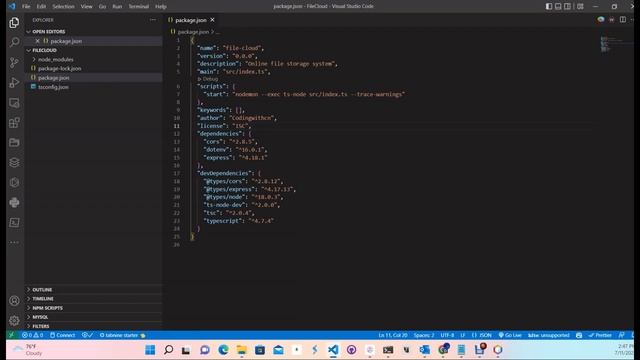Open Microsoft Edge from the taskbar
This screenshot has height=360, width=640.
pos(223,350)
